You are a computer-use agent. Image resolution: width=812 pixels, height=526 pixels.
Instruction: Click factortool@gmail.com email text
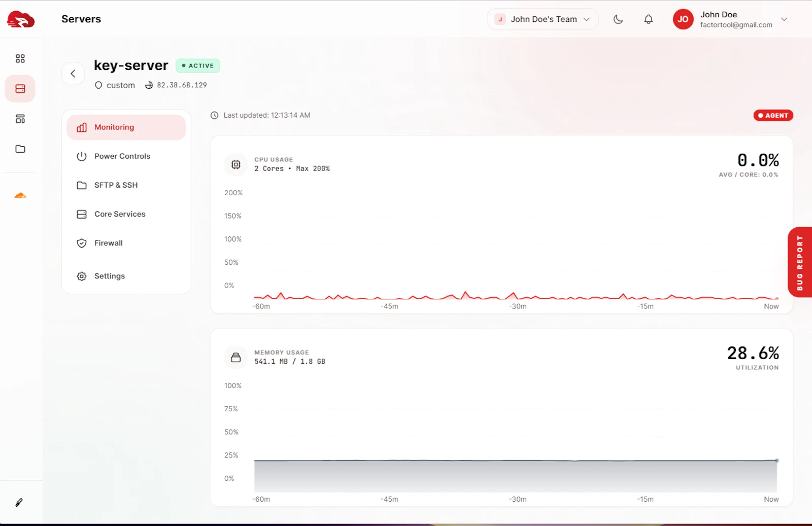(736, 25)
